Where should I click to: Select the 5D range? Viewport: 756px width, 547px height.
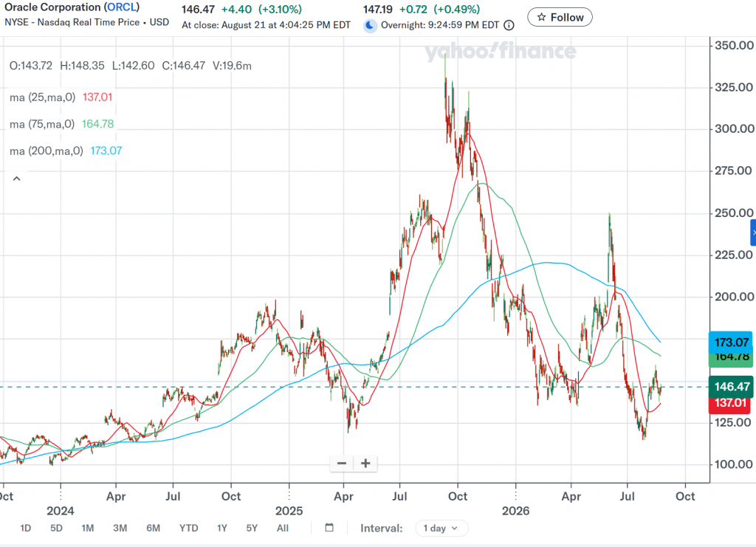click(x=56, y=529)
